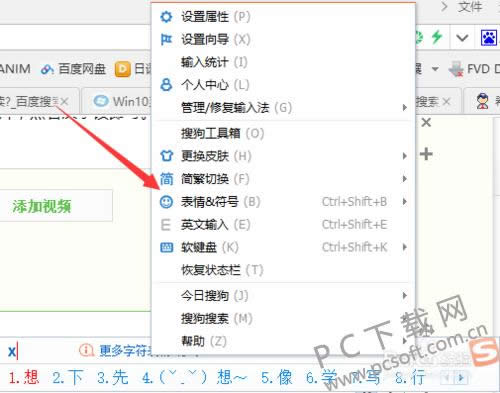Expand the chevron dropdown in browser toolbar
The height and width of the screenshot is (393, 500).
462,38
